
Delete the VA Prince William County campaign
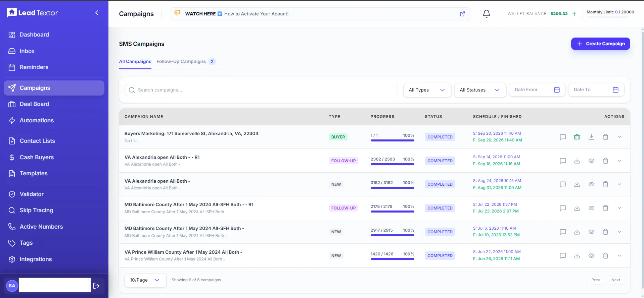pos(605,256)
